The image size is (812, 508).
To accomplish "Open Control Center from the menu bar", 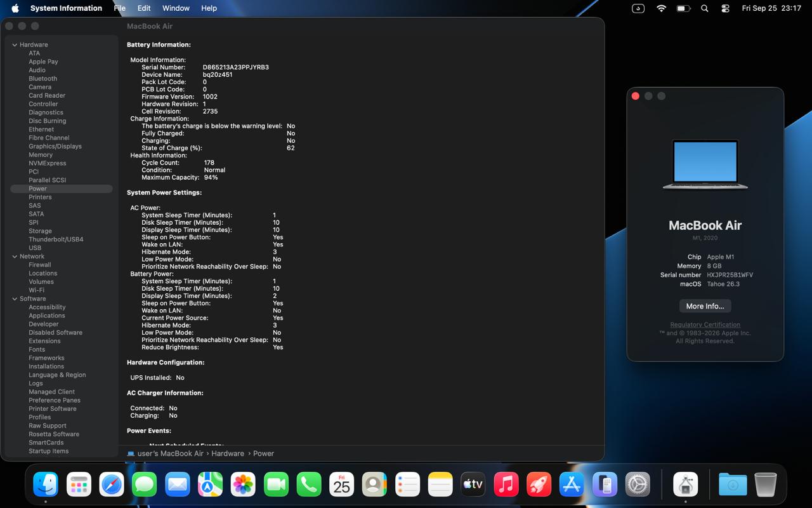I will point(726,8).
